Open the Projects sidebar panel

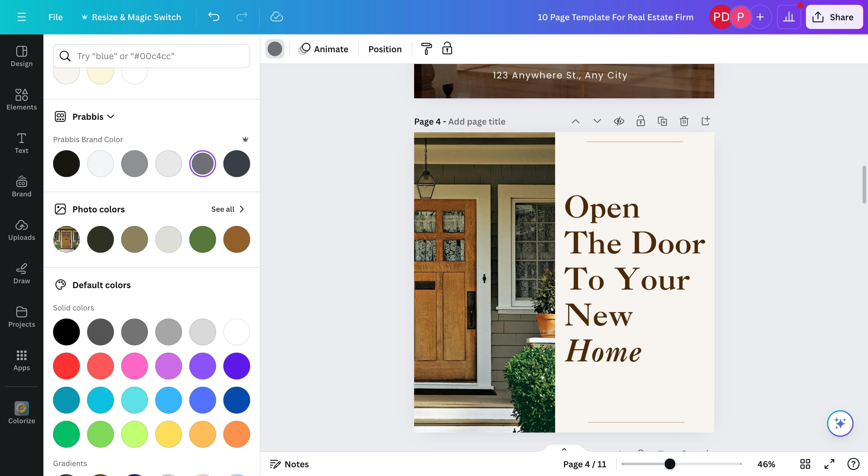click(x=22, y=317)
